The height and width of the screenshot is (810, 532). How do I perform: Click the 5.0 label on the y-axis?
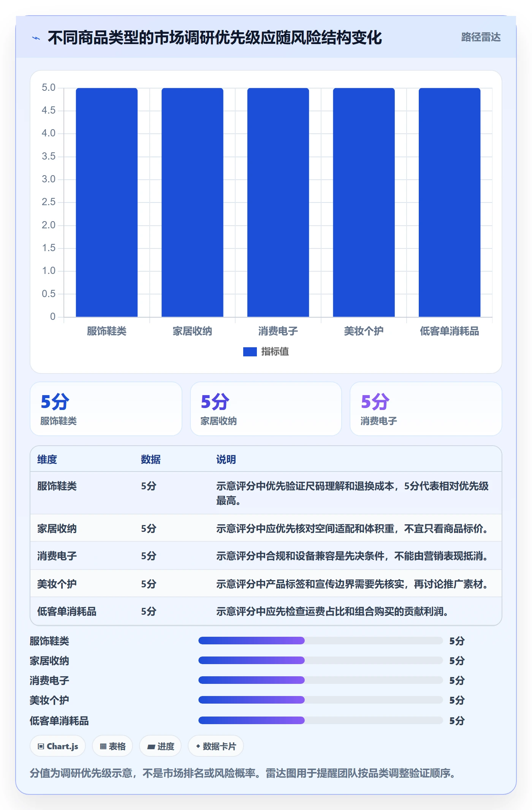(49, 87)
